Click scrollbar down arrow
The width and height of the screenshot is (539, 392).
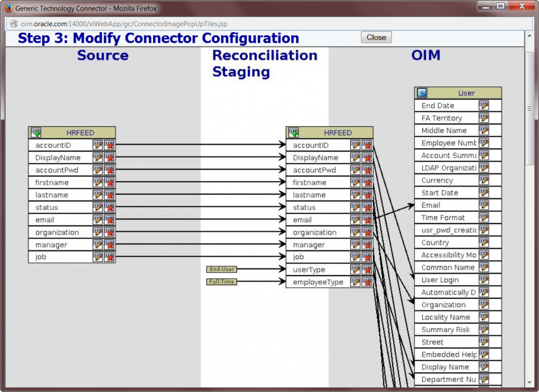click(x=529, y=383)
